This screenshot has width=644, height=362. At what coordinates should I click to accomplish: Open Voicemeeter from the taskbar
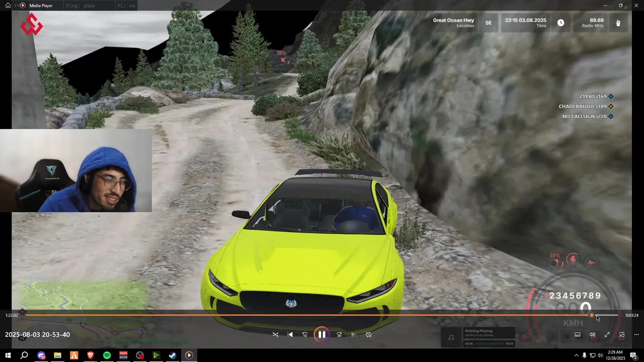click(123, 355)
